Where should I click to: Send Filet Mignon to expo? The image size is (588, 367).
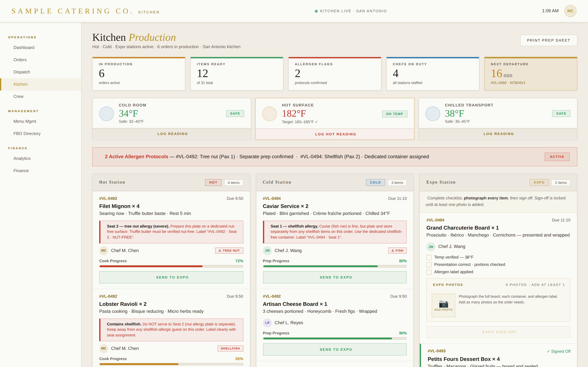pyautogui.click(x=171, y=277)
